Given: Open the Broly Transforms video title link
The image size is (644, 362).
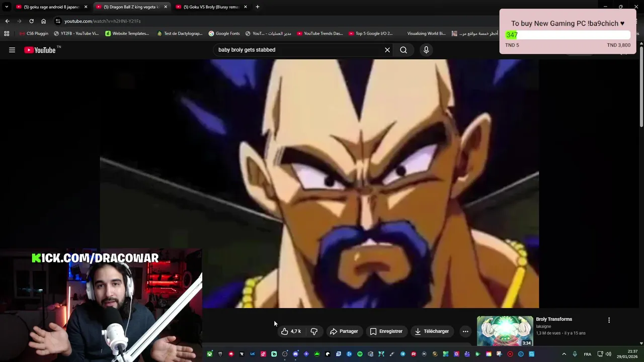Looking at the screenshot, I should (x=554, y=319).
